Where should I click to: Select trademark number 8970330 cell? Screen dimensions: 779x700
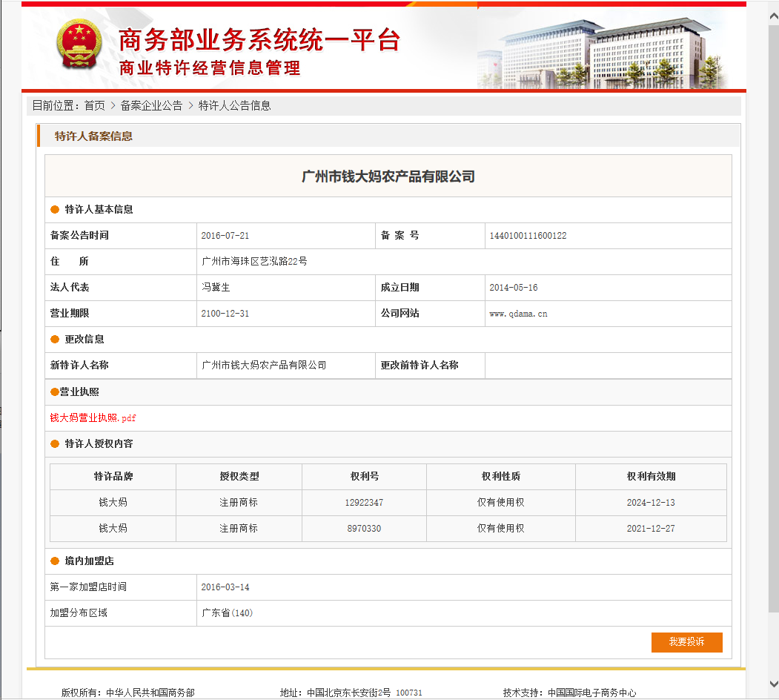pyautogui.click(x=364, y=529)
